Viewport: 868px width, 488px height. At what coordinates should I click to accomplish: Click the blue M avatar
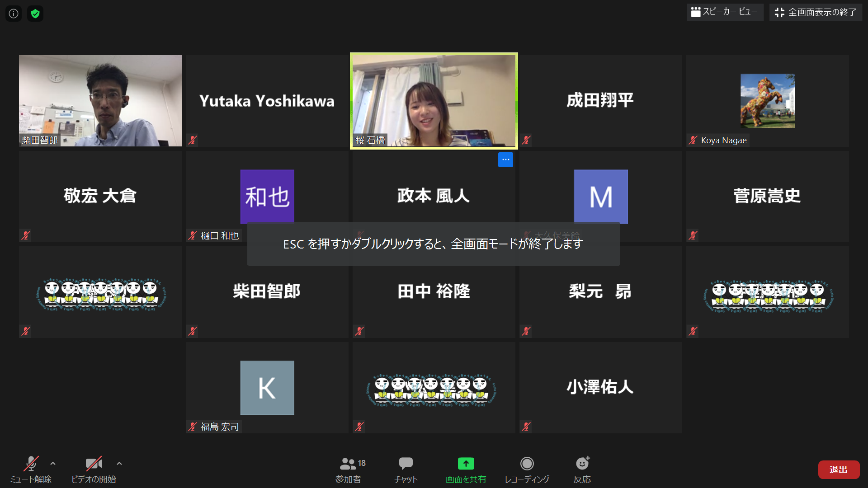pyautogui.click(x=600, y=197)
